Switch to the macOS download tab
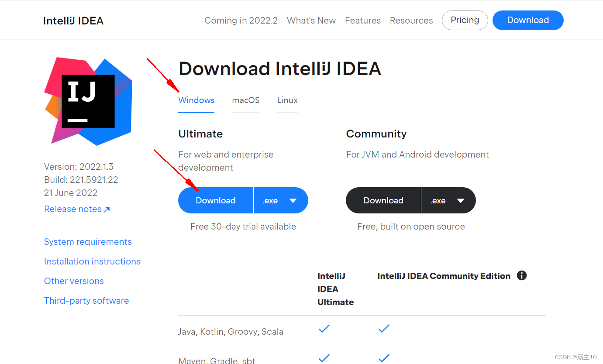The height and width of the screenshot is (364, 603). tap(245, 100)
